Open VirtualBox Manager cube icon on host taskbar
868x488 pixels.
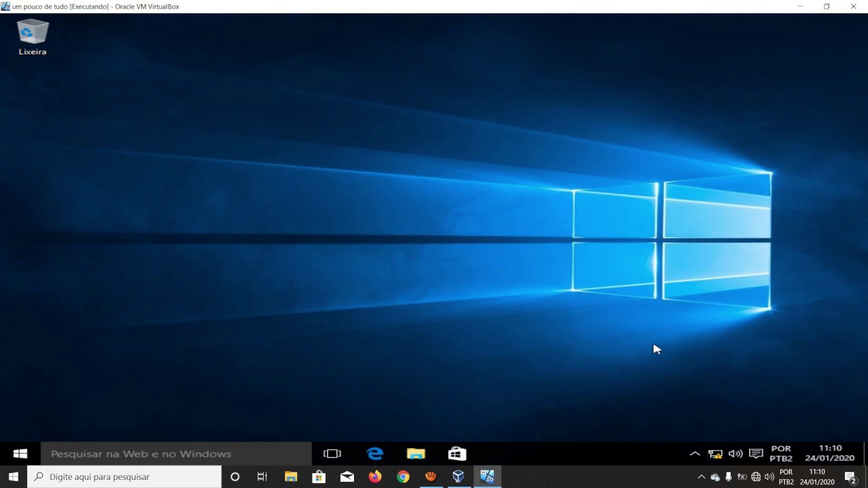[458, 476]
